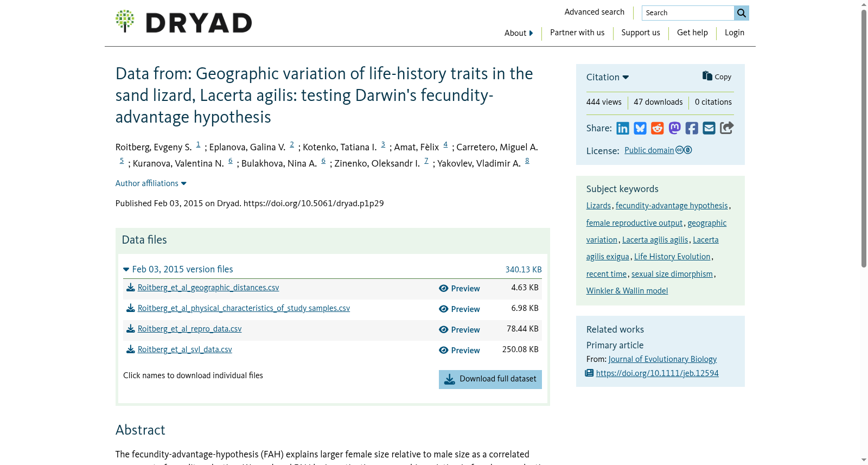This screenshot has height=465, width=868.
Task: Click article icon beside jeb.12594 DOI
Action: [x=589, y=373]
